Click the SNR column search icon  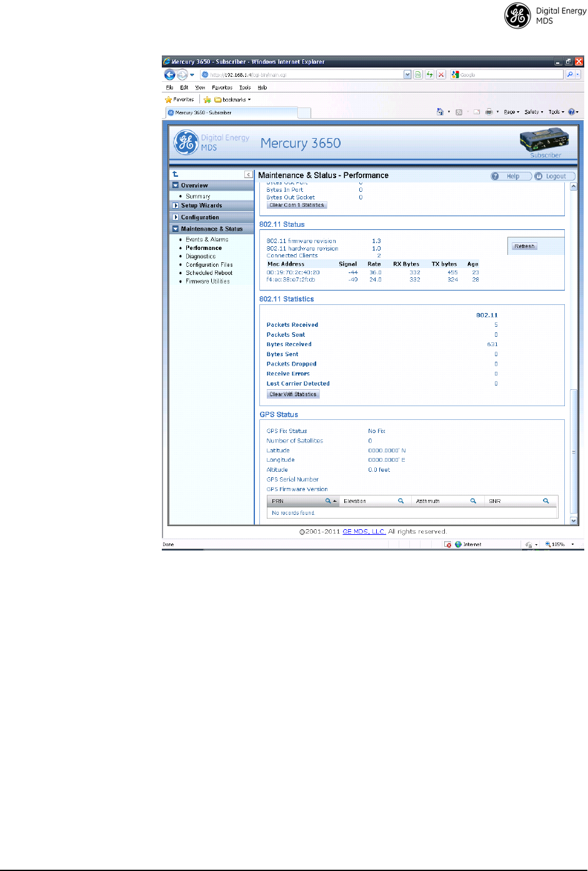[546, 501]
